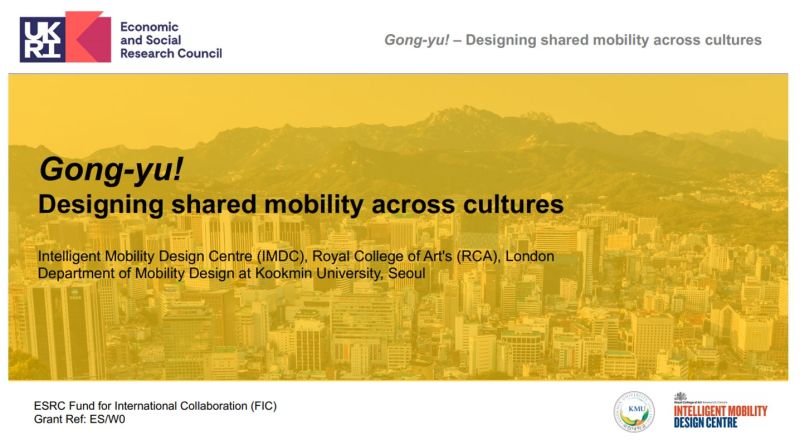The width and height of the screenshot is (800, 445).
Task: Select the Designing shared mobility across cultures subtitle
Action: click(301, 204)
